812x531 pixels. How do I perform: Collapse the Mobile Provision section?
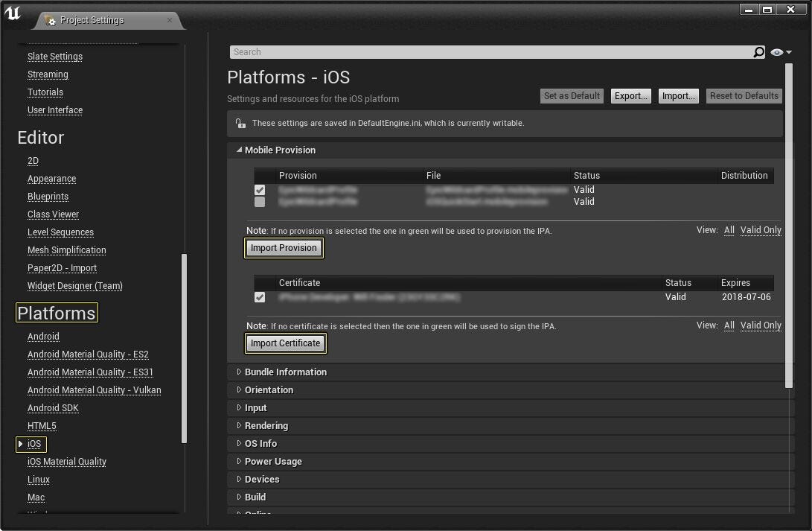[239, 150]
